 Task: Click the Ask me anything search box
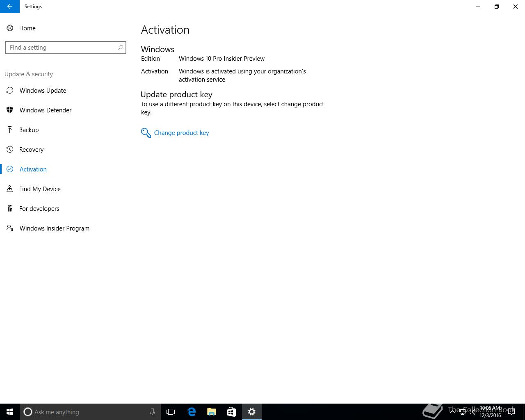click(90, 412)
